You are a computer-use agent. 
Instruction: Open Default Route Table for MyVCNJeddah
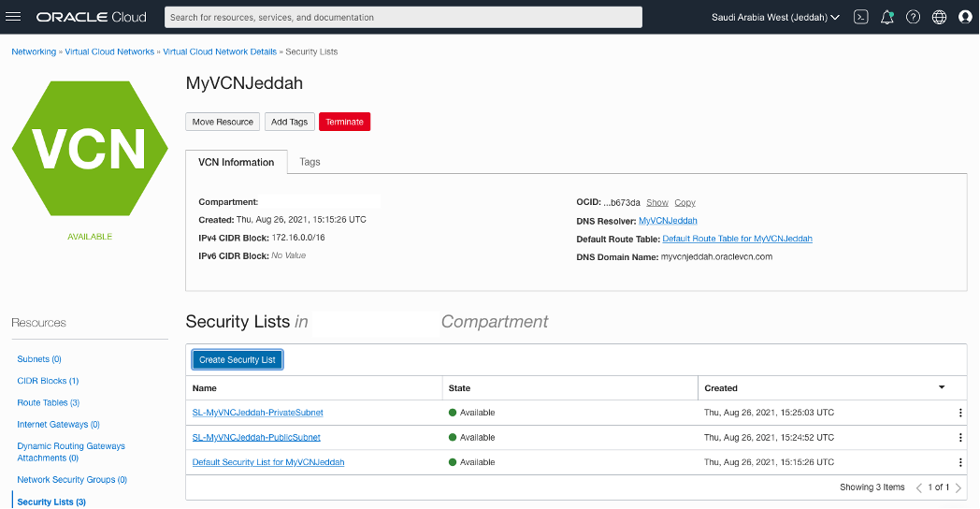(x=738, y=239)
